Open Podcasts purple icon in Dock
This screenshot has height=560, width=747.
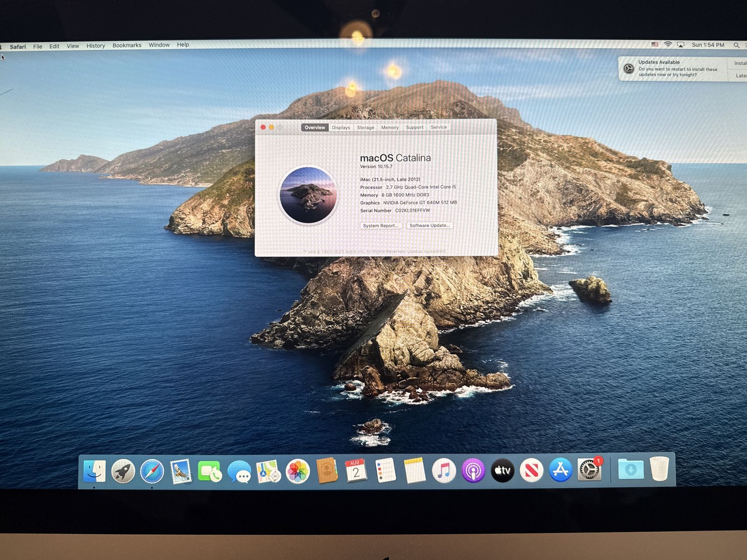pos(473,470)
